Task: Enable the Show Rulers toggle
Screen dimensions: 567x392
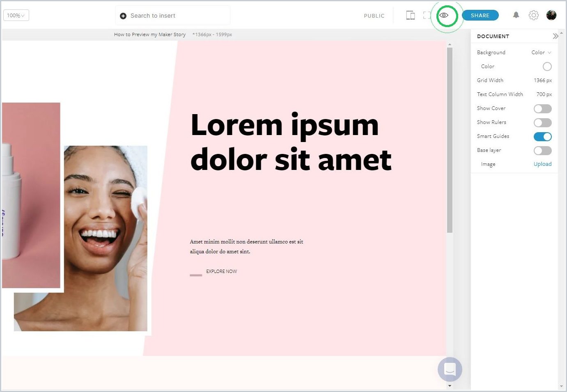Action: click(542, 123)
